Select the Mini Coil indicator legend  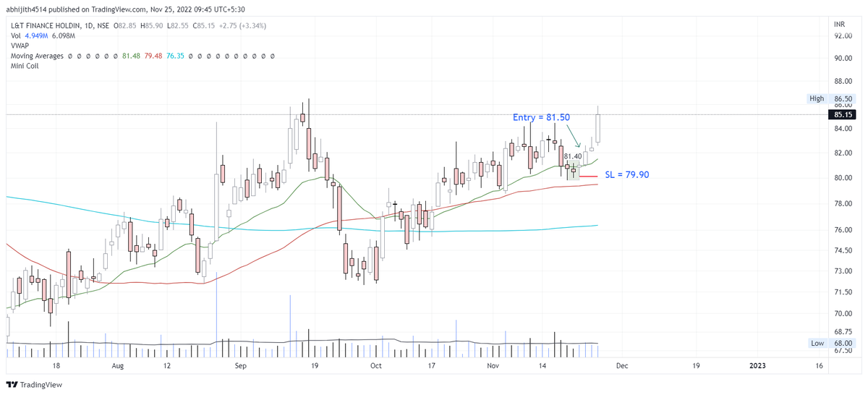(x=25, y=66)
